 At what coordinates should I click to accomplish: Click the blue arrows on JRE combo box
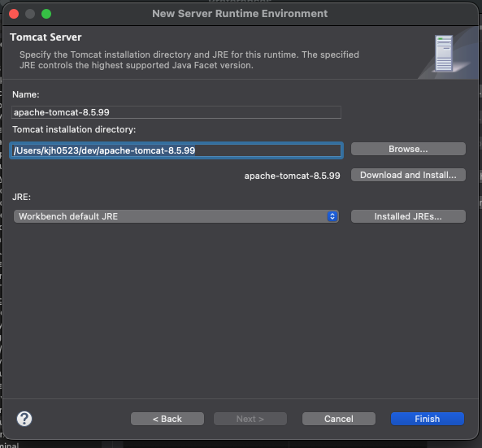tap(332, 216)
